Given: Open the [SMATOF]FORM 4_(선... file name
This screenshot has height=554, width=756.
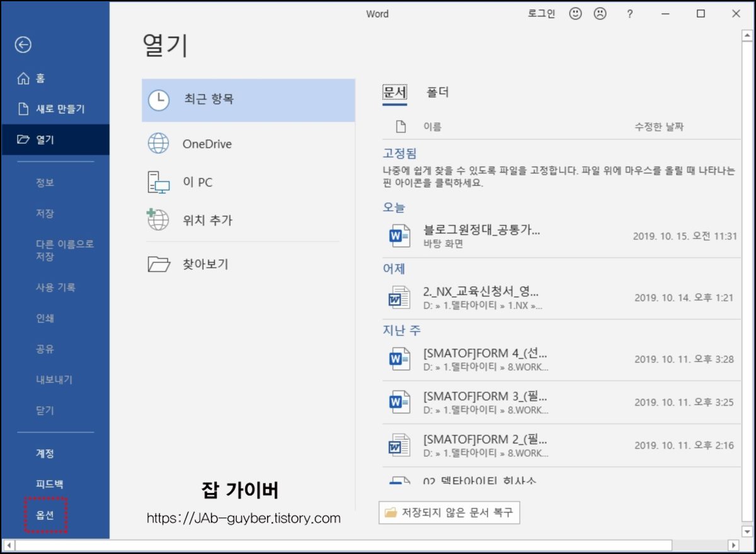Looking at the screenshot, I should click(x=486, y=353).
